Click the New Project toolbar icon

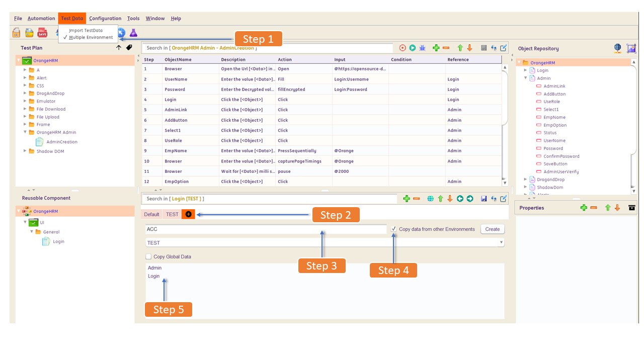pos(17,33)
